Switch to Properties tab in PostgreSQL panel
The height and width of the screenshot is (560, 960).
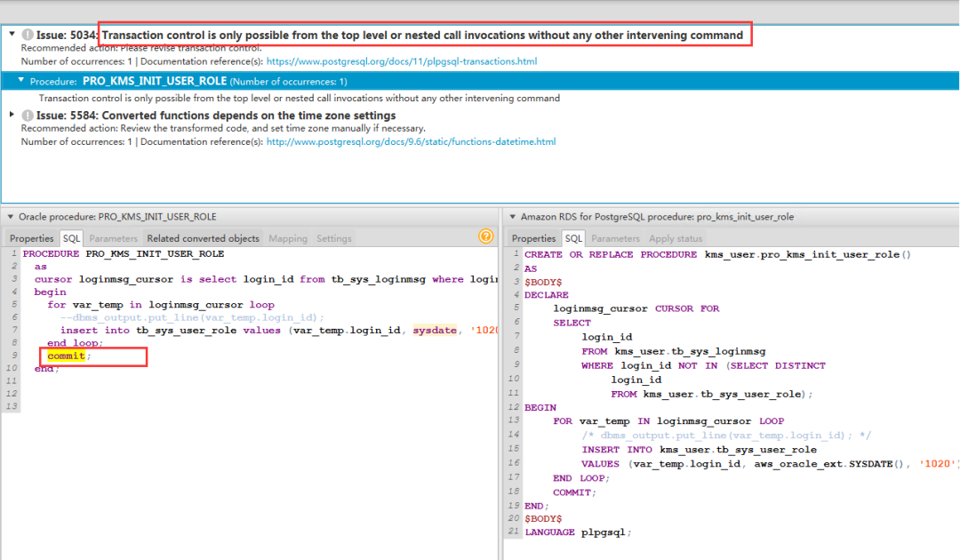pyautogui.click(x=533, y=238)
